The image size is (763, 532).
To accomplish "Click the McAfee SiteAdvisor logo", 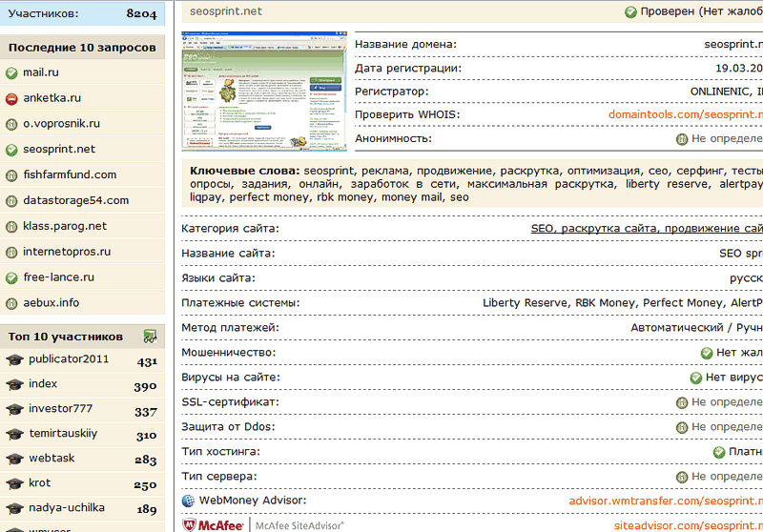I will (x=263, y=525).
